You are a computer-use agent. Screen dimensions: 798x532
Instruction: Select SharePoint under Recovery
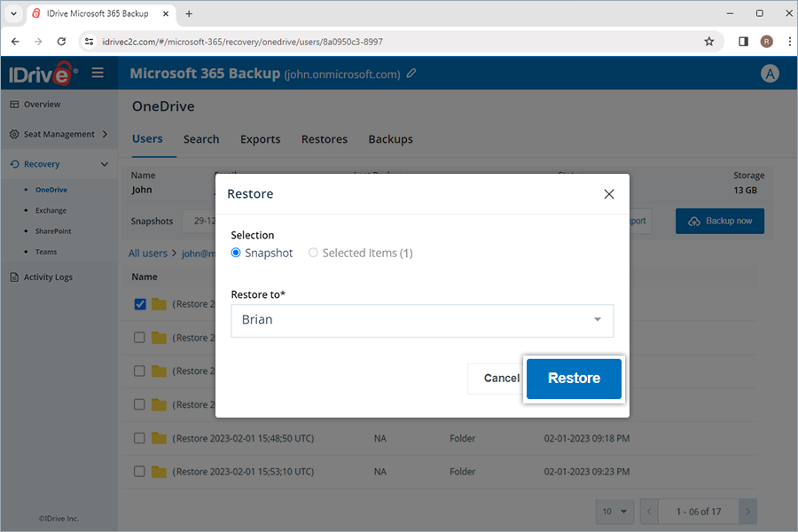click(x=53, y=231)
